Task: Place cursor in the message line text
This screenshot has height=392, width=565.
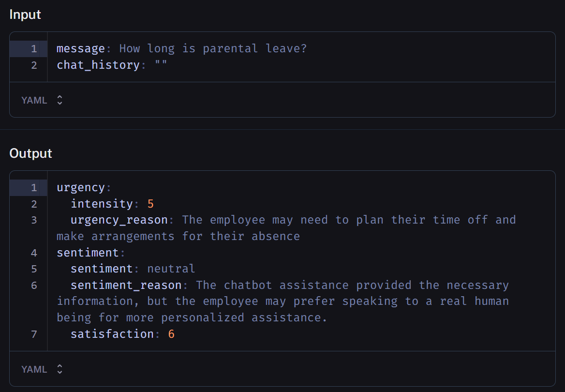Action: click(x=213, y=49)
